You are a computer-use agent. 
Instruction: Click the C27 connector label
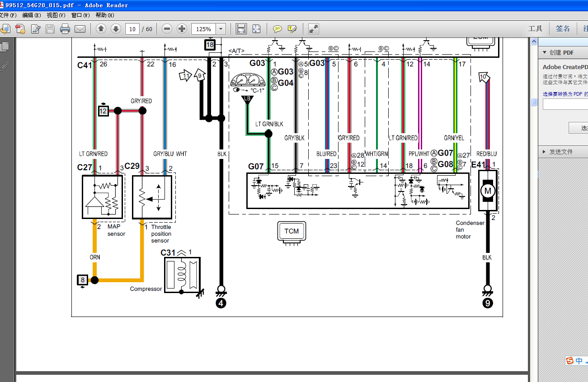click(x=85, y=168)
